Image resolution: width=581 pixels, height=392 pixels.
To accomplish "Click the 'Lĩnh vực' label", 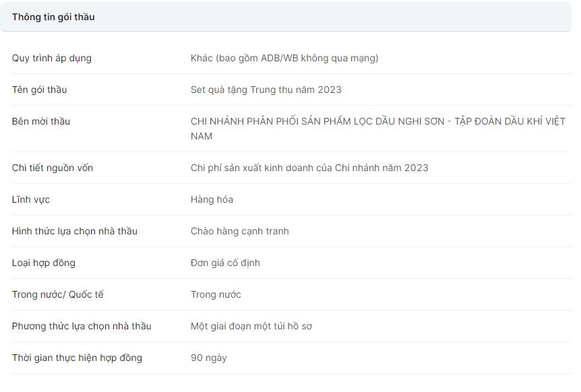I will pos(31,199).
